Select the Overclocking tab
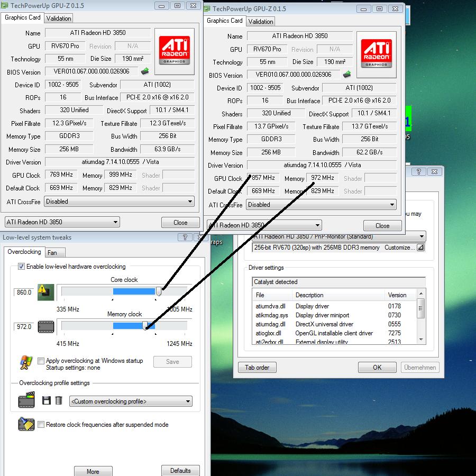Viewport: 476px width, 476px height. point(24,252)
